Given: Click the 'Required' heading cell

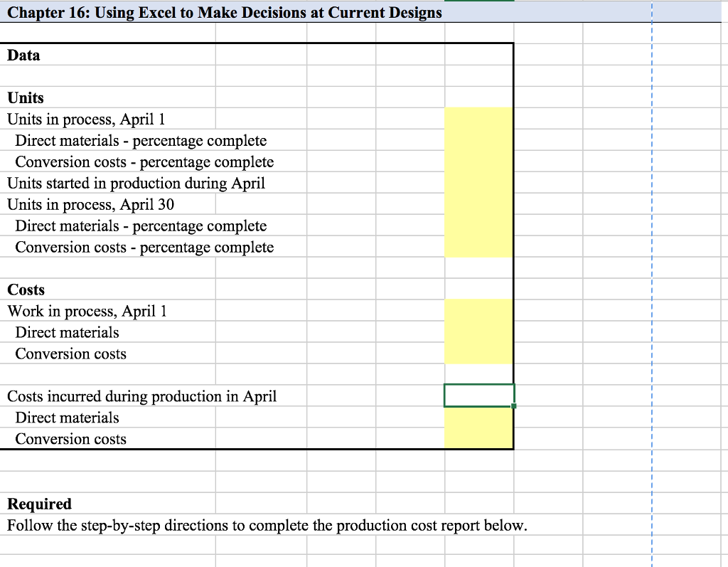Looking at the screenshot, I should (40, 504).
